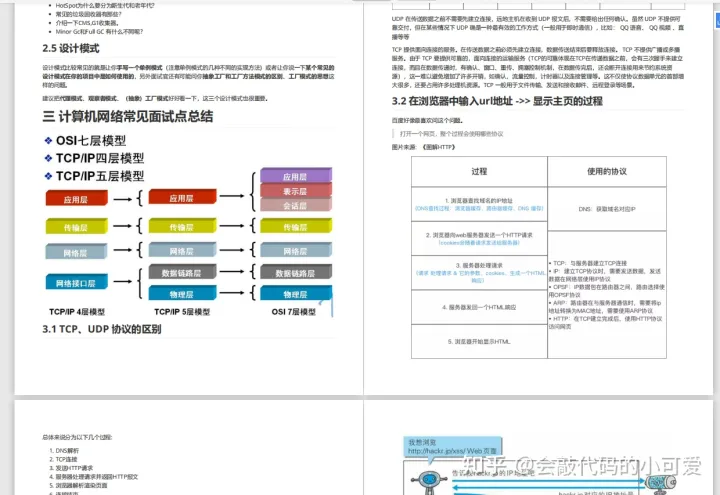720x495 pixels.
Task: Click the heading '三 计算机网络常见面试点总结'
Action: pyautogui.click(x=128, y=117)
